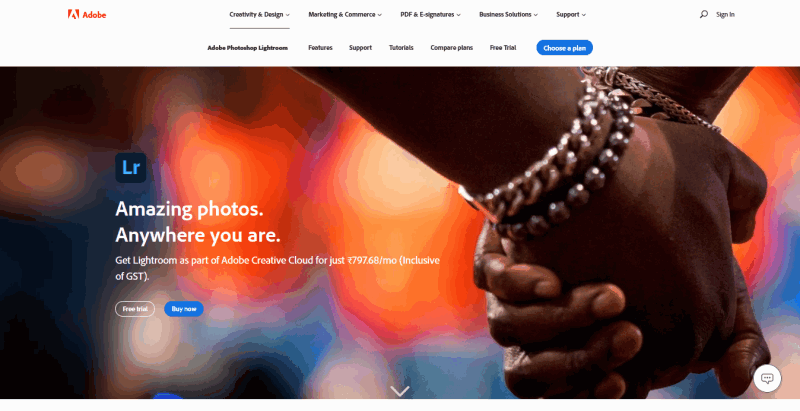800x411 pixels.
Task: Click the hero Free trial button
Action: tap(135, 309)
